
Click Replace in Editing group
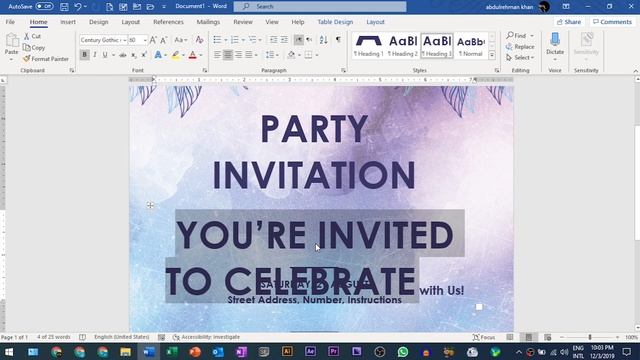(x=520, y=47)
